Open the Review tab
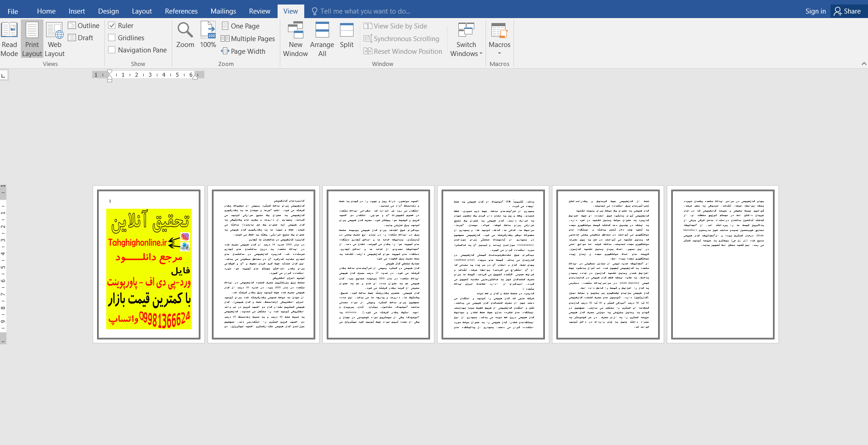 [x=259, y=11]
